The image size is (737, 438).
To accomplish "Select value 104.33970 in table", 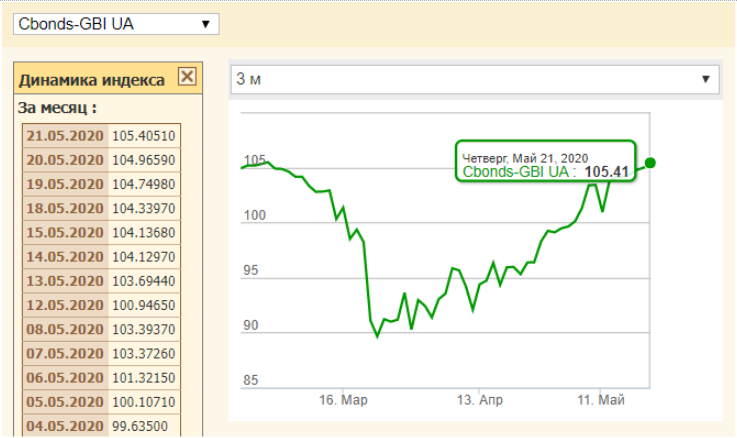I will [x=144, y=209].
